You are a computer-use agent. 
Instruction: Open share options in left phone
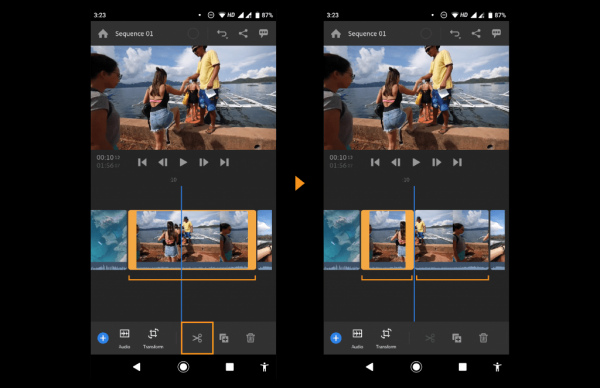click(243, 33)
